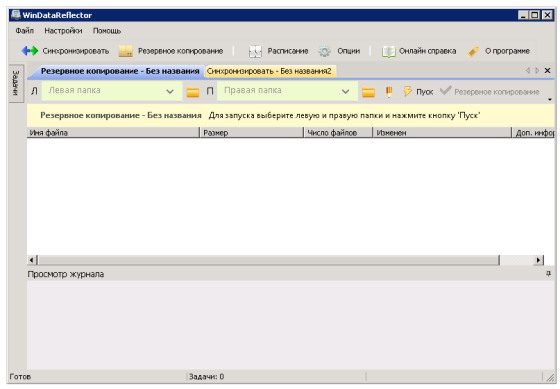Click the О программе toolbar label

click(507, 51)
